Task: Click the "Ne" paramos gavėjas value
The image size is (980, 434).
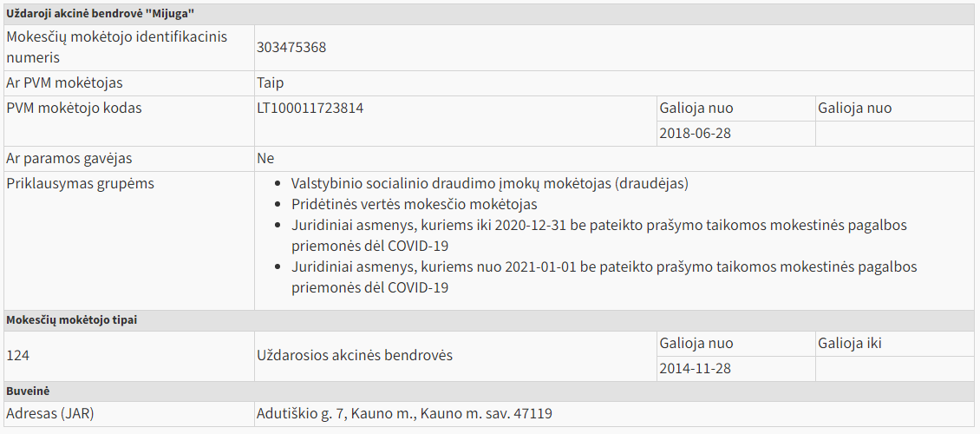Action: tap(265, 159)
